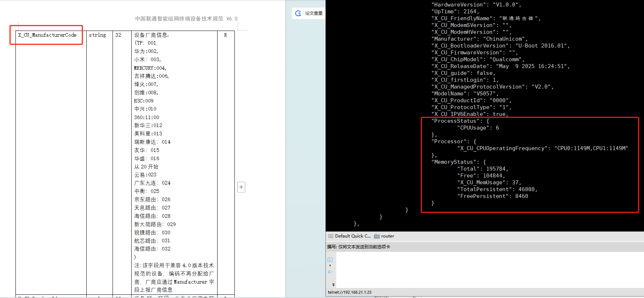Click the terminal line "X_CU_FriendlyName"
This screenshot has width=644, height=298.
pos(486,18)
